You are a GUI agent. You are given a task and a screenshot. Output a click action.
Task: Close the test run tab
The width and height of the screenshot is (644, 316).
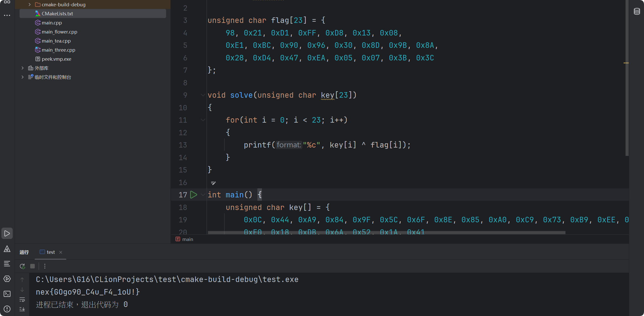(61, 252)
